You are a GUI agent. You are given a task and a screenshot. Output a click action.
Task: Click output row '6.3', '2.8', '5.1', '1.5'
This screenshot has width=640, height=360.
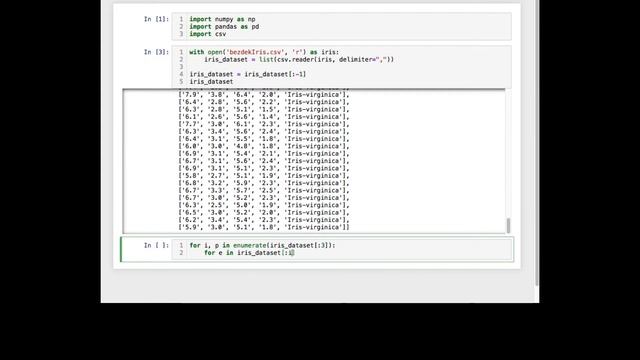coord(264,109)
